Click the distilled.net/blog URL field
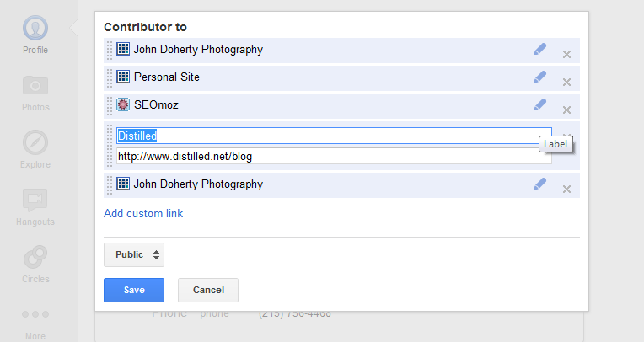644x342 pixels. coord(334,156)
